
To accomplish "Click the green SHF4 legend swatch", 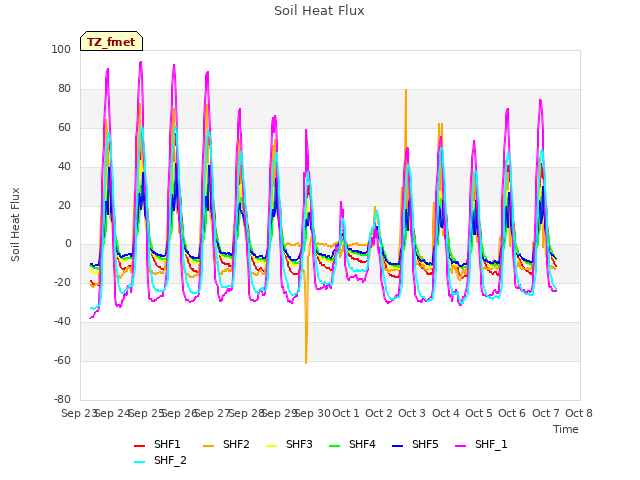I will (x=335, y=446).
